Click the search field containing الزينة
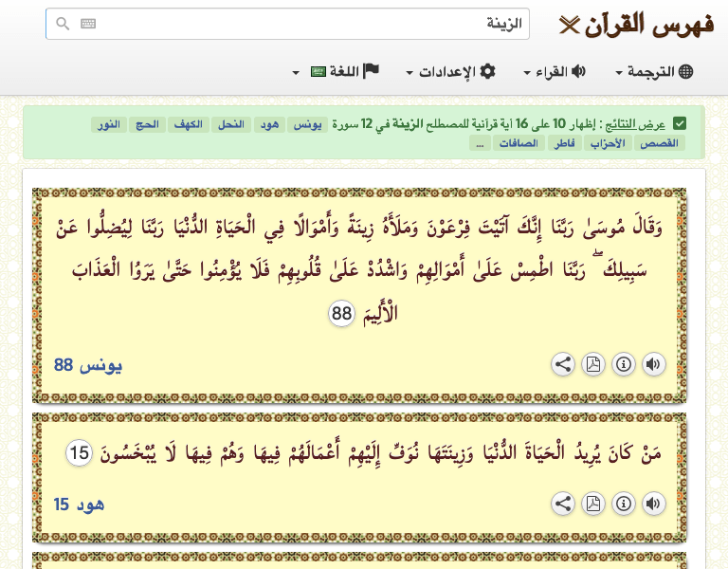This screenshot has height=569, width=728. 303,24
